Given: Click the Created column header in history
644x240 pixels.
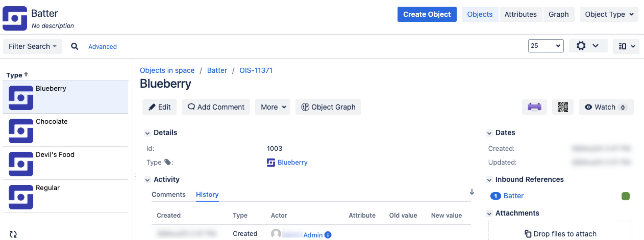Looking at the screenshot, I should click(168, 215).
